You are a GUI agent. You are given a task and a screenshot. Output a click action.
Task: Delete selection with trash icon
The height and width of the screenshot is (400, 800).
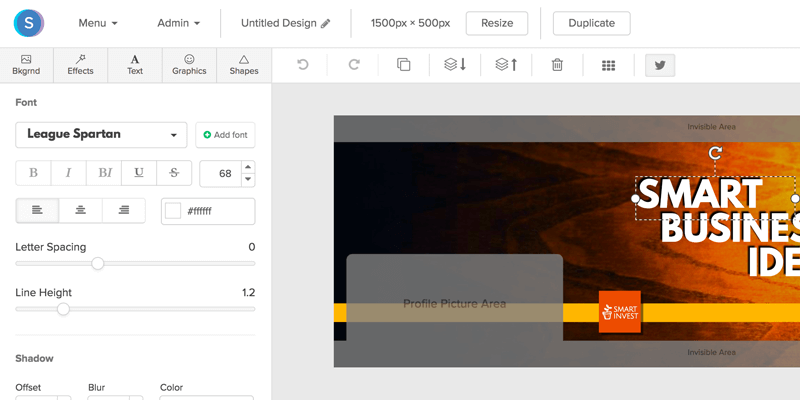click(557, 65)
